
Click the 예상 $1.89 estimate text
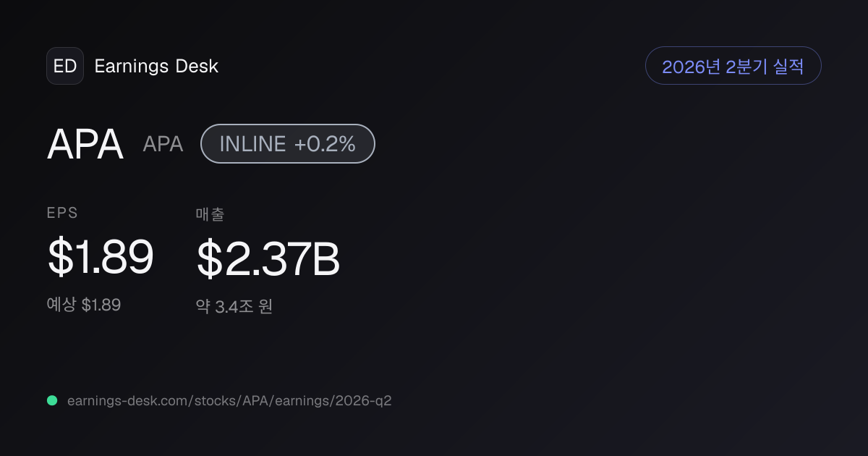(x=84, y=305)
